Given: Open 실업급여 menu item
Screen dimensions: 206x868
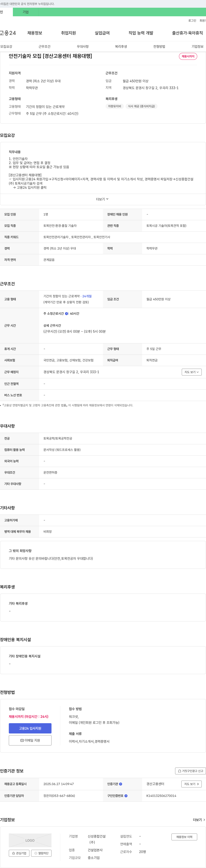Looking at the screenshot, I should pyautogui.click(x=102, y=33).
